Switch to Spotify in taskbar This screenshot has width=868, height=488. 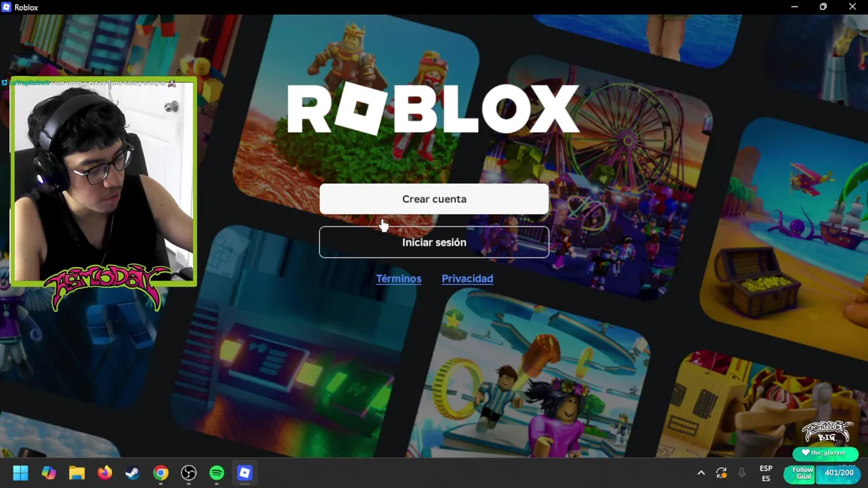(x=217, y=473)
